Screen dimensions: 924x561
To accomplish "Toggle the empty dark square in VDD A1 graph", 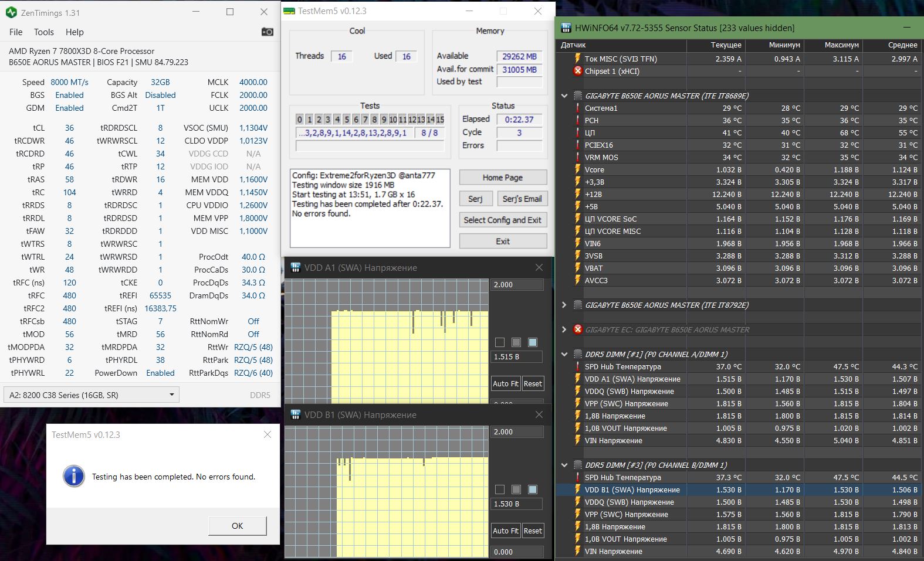I will pyautogui.click(x=500, y=342).
